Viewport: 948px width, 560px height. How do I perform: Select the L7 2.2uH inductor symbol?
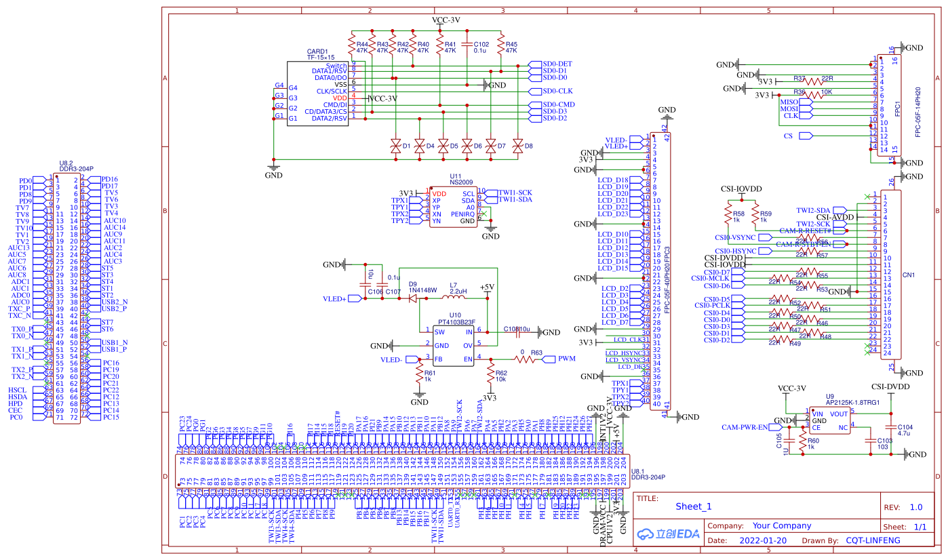pyautogui.click(x=455, y=298)
